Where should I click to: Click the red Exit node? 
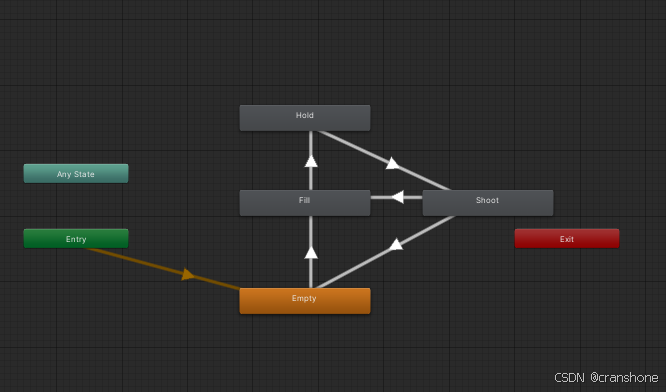(567, 238)
